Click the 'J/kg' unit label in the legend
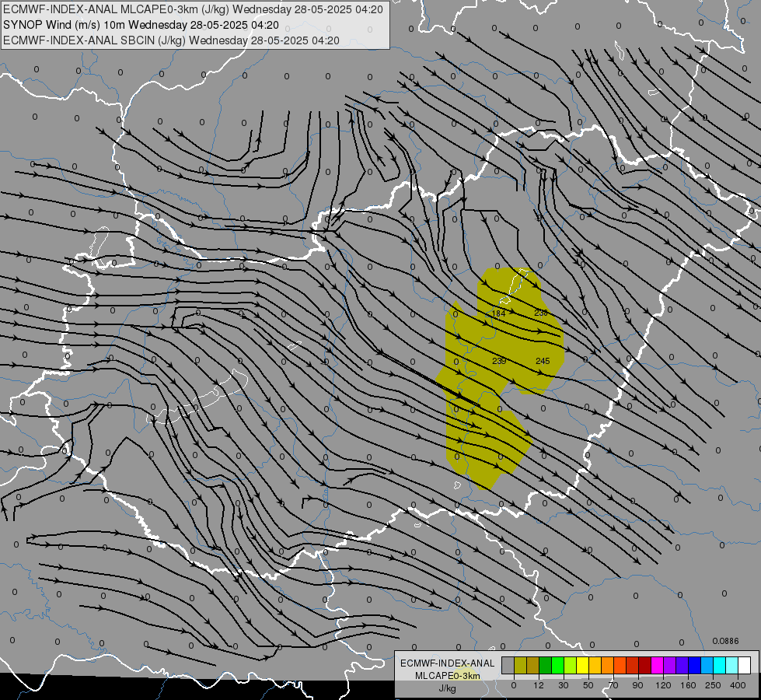The height and width of the screenshot is (700, 761). (448, 688)
